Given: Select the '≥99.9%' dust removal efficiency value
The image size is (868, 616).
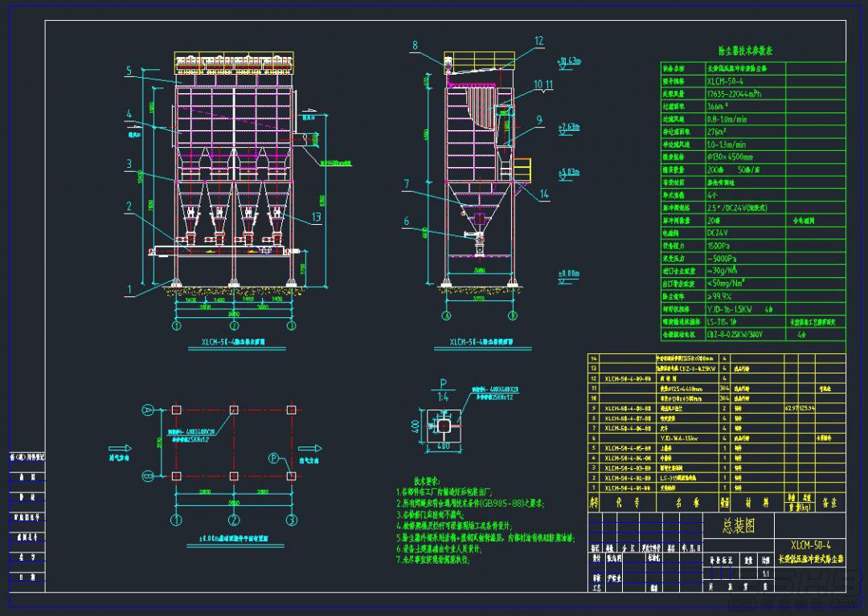Looking at the screenshot, I should click(719, 296).
